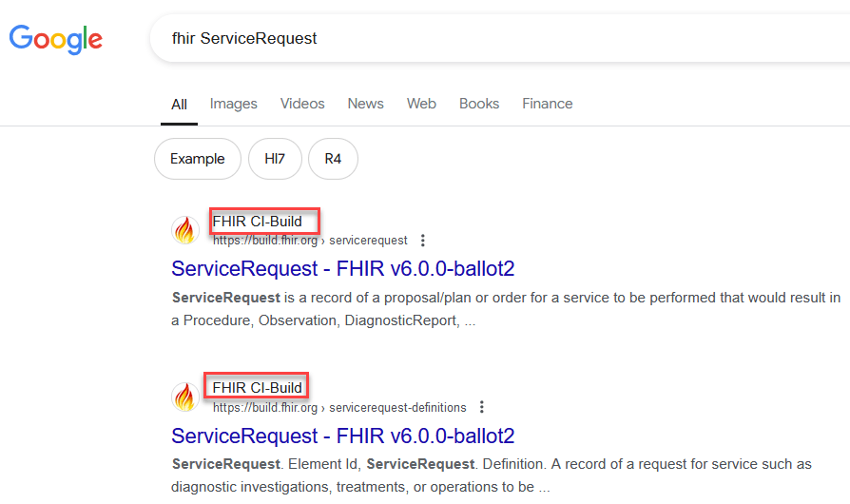
Task: Select the All tab
Action: [x=179, y=104]
